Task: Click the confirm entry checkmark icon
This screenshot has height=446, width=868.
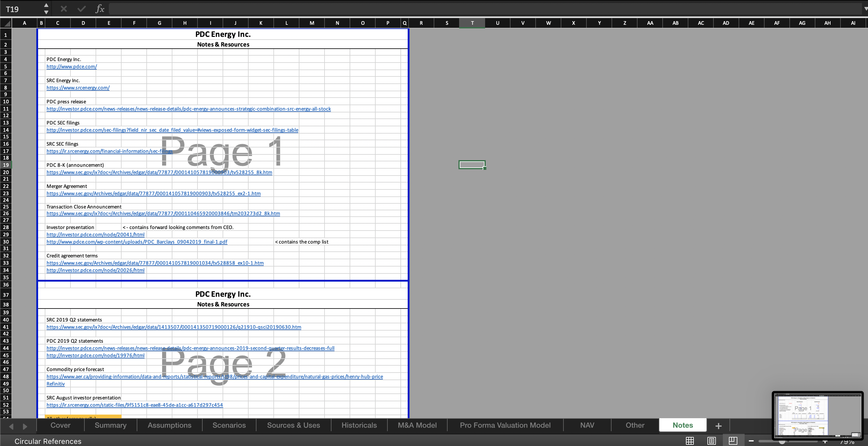Action: coord(82,9)
